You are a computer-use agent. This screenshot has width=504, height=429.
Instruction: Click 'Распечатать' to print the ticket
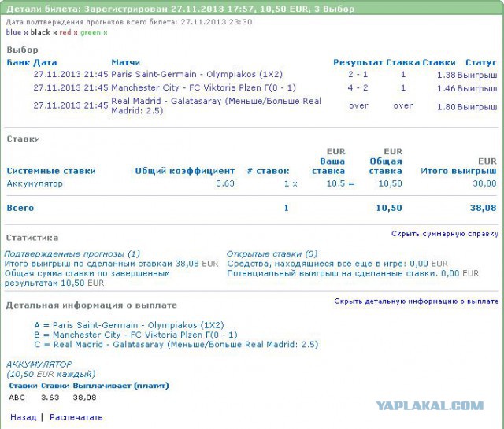pyautogui.click(x=76, y=417)
